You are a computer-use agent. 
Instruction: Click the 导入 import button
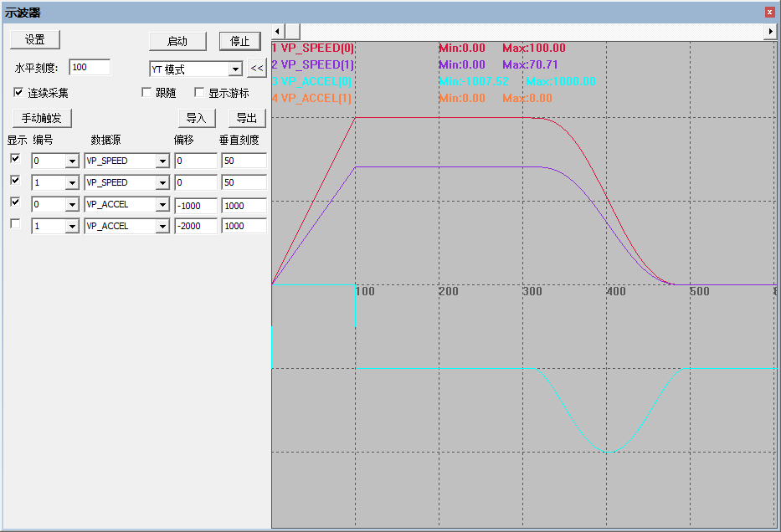pos(198,117)
